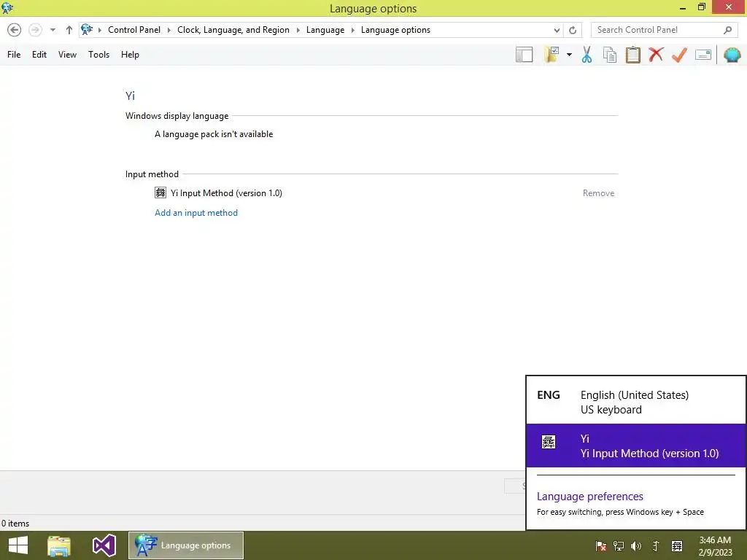The width and height of the screenshot is (747, 560).
Task: Click the Yi Input Method icon in list
Action: point(160,192)
